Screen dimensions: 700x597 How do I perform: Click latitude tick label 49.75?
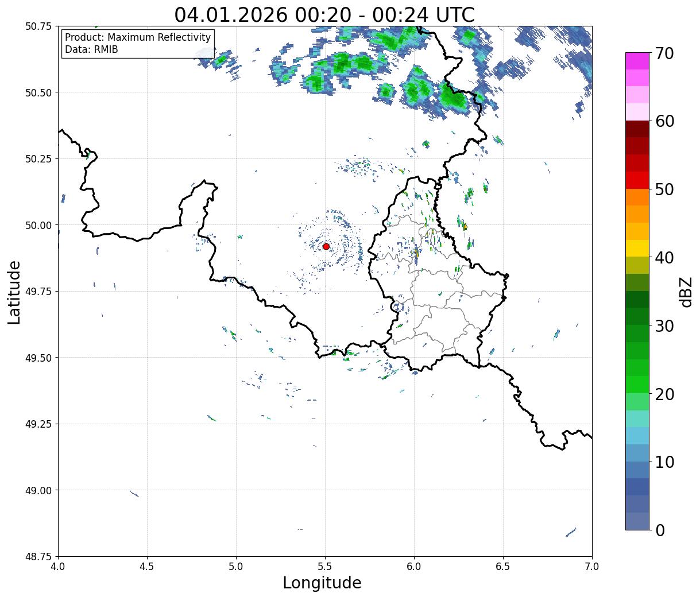click(x=38, y=292)
